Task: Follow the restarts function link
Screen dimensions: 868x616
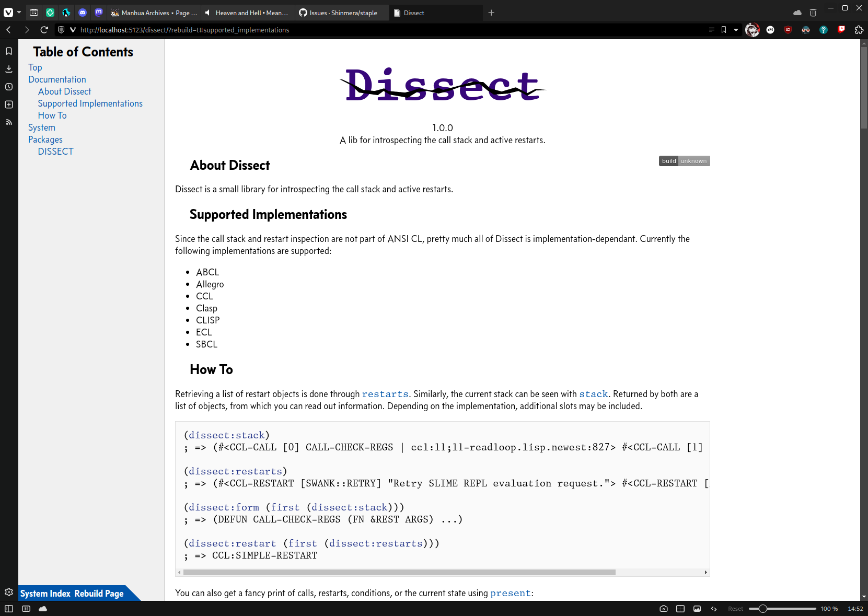Action: pyautogui.click(x=385, y=394)
